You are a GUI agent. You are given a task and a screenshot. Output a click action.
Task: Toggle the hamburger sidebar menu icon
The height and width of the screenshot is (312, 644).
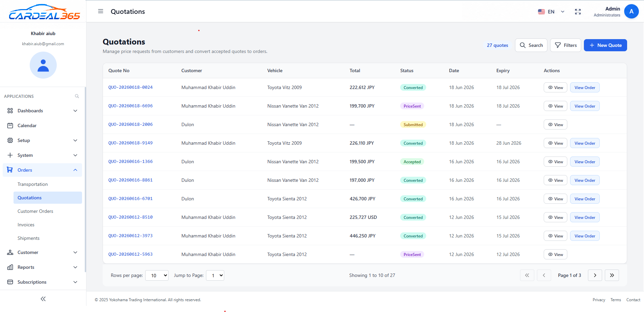tap(101, 11)
